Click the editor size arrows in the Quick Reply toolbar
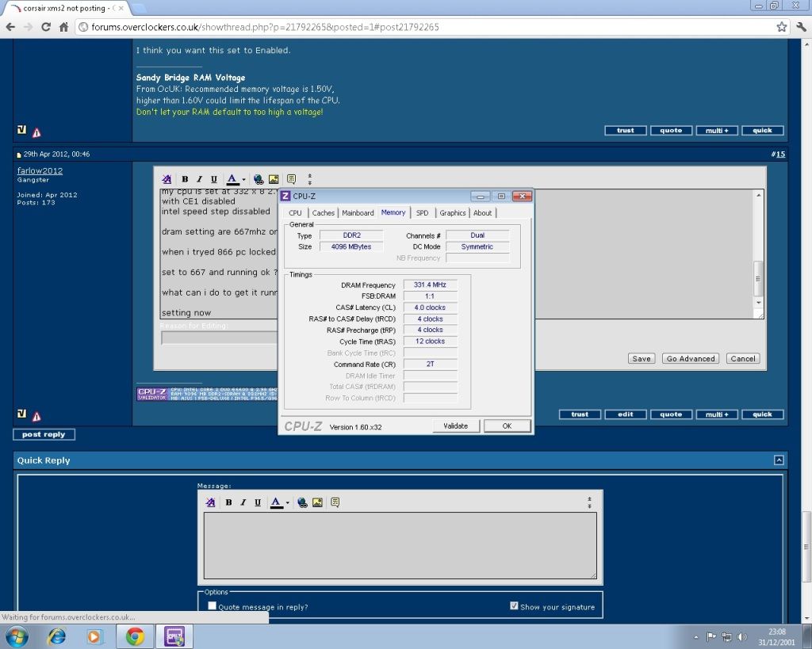This screenshot has width=812, height=649. tap(589, 502)
